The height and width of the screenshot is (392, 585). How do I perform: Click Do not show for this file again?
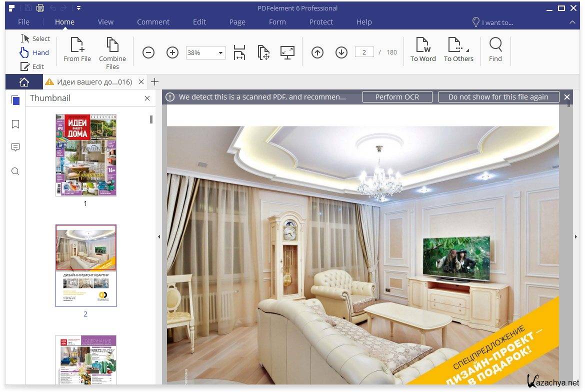(x=498, y=97)
